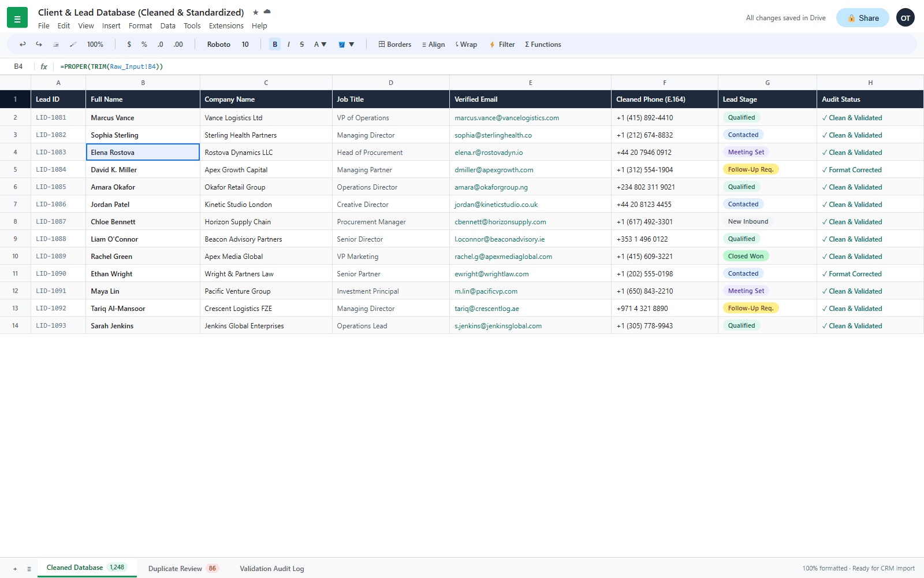Toggle bold formatting

[275, 45]
